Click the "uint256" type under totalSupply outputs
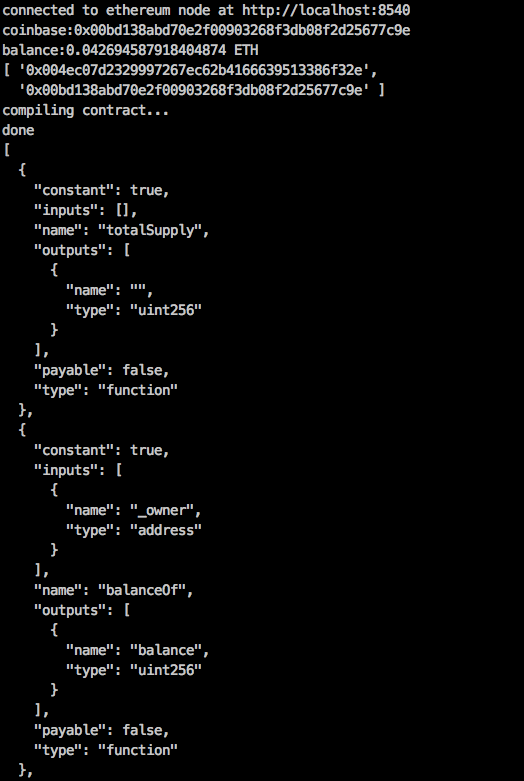Viewport: 524px width, 781px height. point(166,310)
